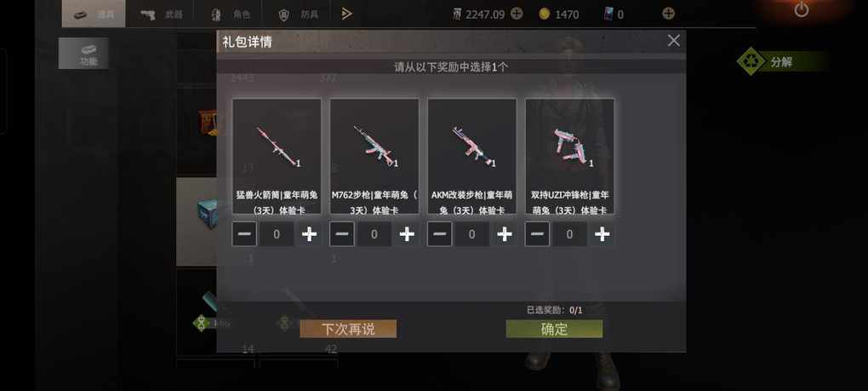This screenshot has height=391, width=868.
Task: Increase quantity for 猛兽火箭筒 with plus
Action: click(309, 234)
